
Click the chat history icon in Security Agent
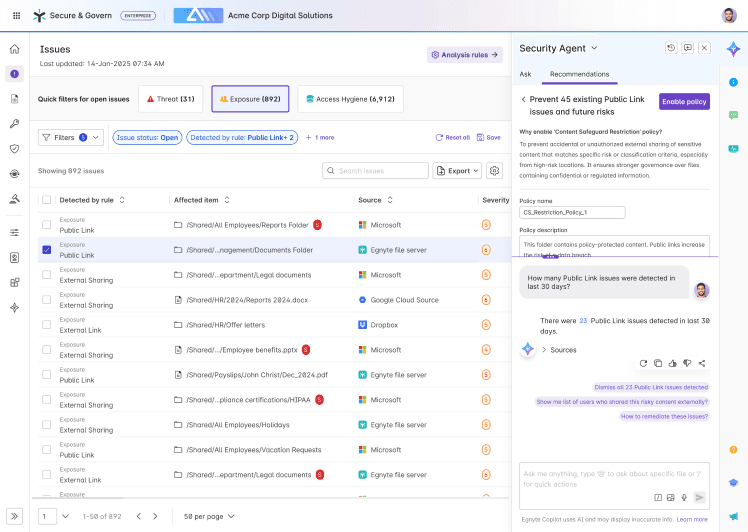[671, 48]
